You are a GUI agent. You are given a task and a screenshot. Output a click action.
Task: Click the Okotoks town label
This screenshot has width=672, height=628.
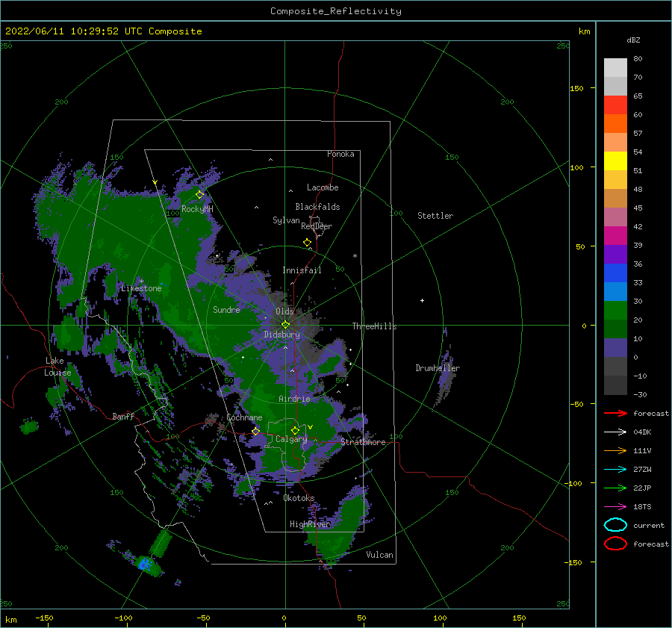(299, 498)
